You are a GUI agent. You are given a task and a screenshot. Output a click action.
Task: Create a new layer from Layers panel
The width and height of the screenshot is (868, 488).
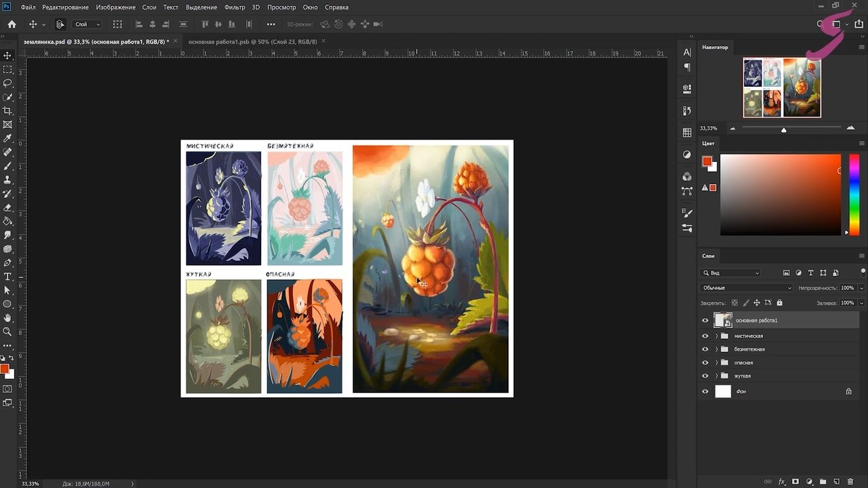click(x=837, y=482)
